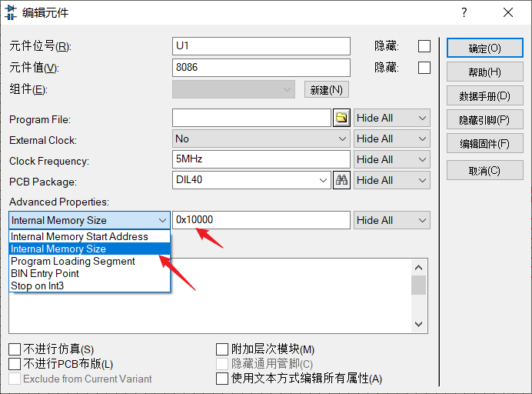The image size is (532, 394).
Task: Choose Program Loading Segment from list
Action: pyautogui.click(x=90, y=261)
